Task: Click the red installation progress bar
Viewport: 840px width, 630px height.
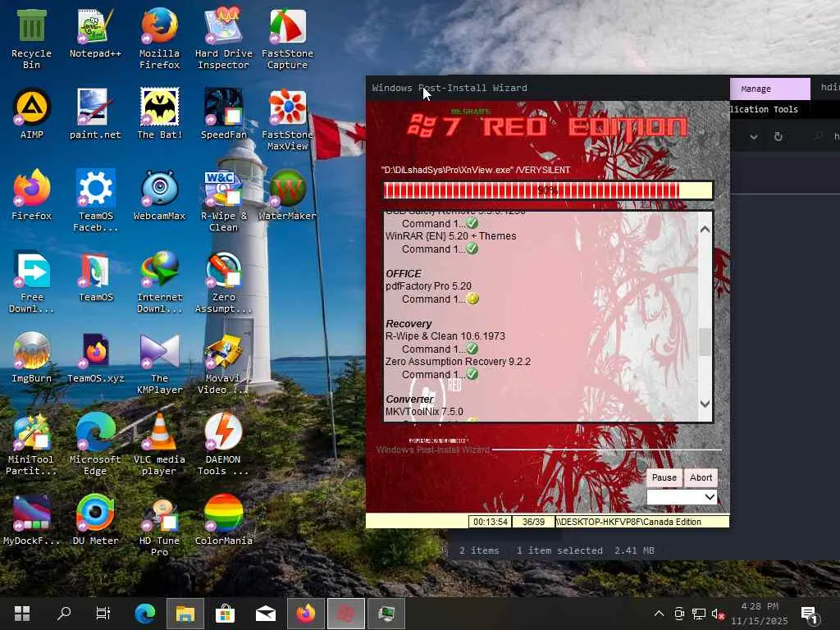Action: coord(548,190)
